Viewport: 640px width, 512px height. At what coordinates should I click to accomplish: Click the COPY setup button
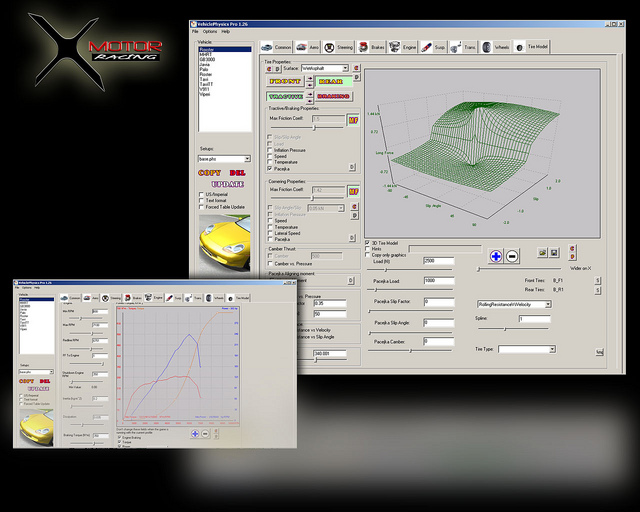[211, 173]
